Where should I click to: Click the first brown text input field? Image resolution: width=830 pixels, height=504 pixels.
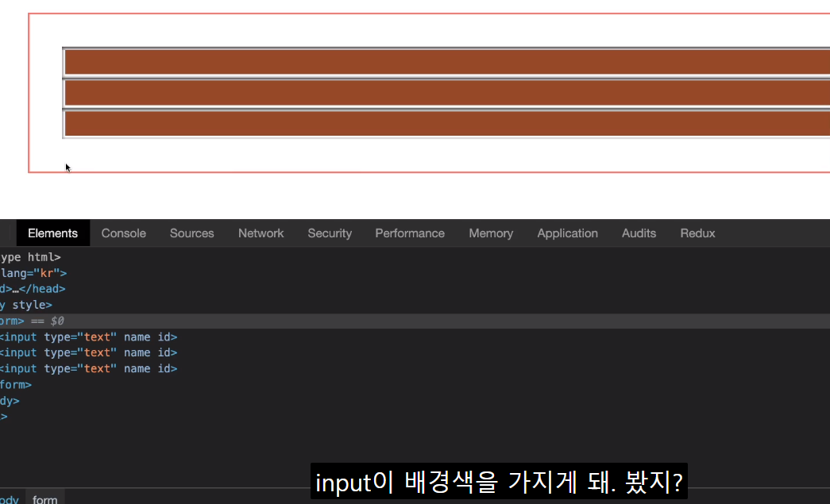click(x=446, y=63)
